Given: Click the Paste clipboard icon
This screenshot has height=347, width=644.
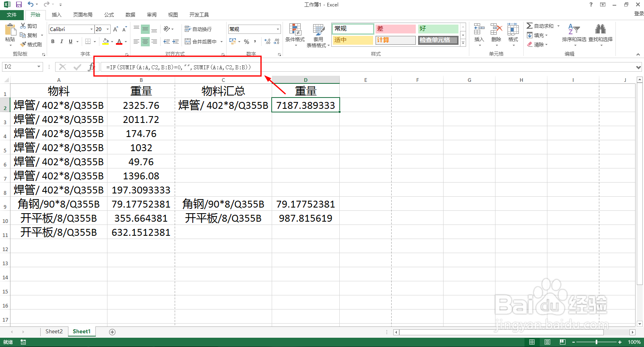Looking at the screenshot, I should (x=10, y=29).
